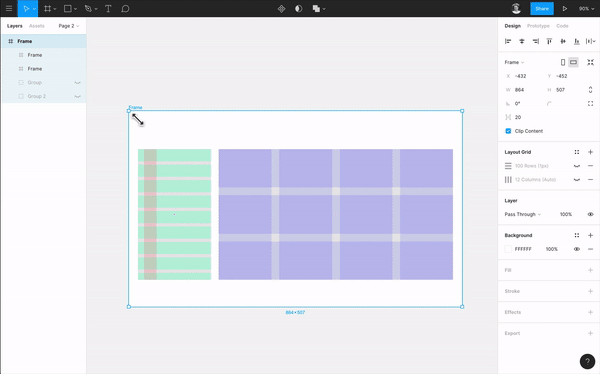Open the help question mark button
Image resolution: width=600 pixels, height=374 pixels.
587,361
